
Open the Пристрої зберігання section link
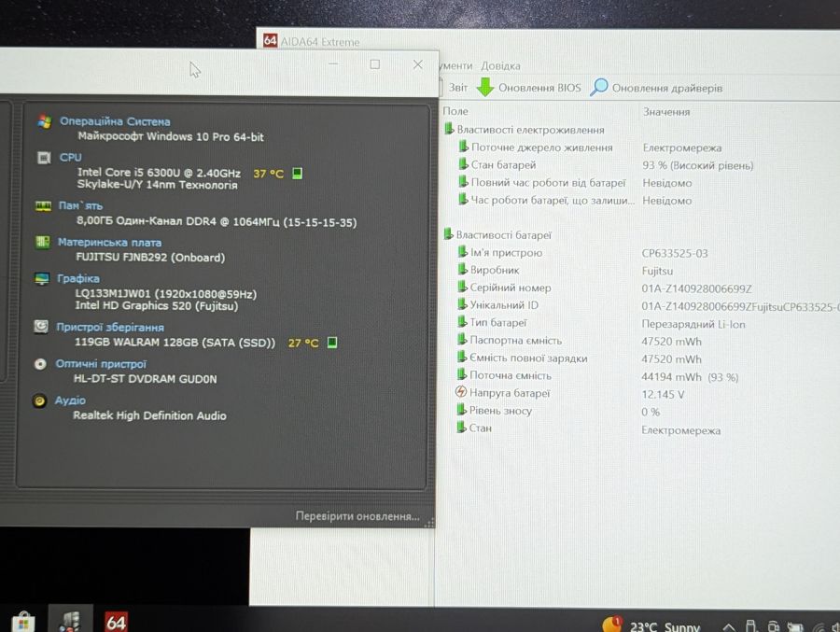(x=110, y=327)
